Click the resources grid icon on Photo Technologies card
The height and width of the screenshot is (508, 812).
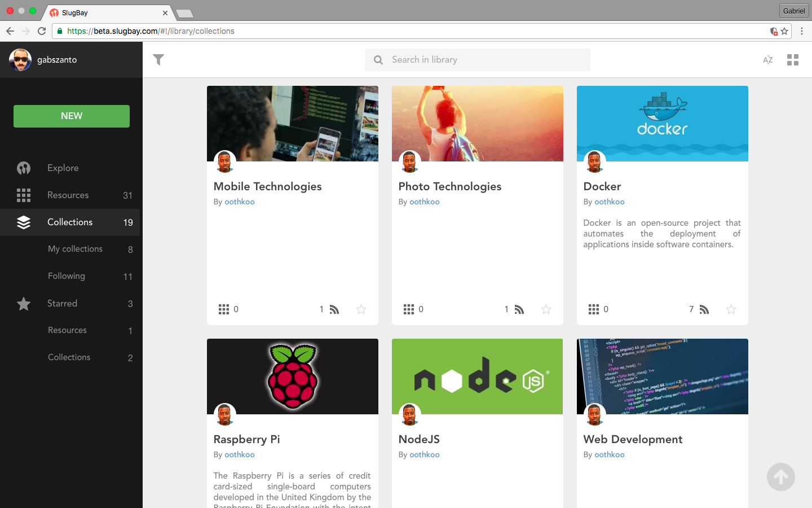click(409, 309)
